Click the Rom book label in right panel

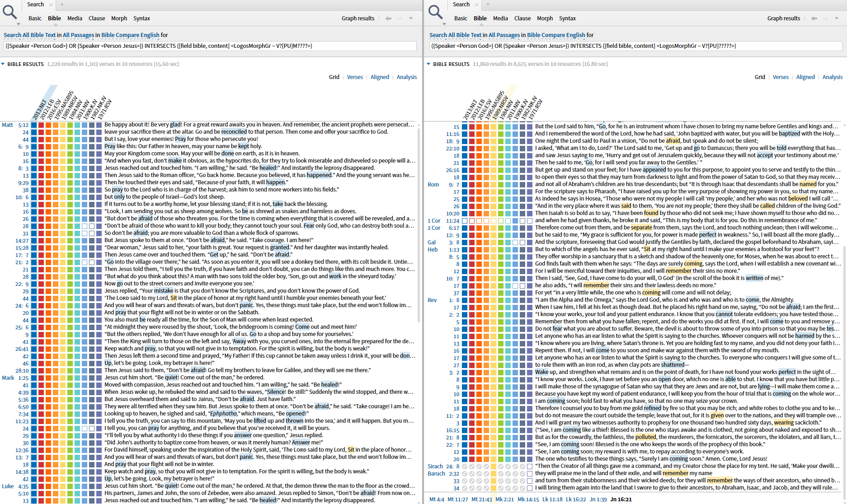click(x=433, y=185)
